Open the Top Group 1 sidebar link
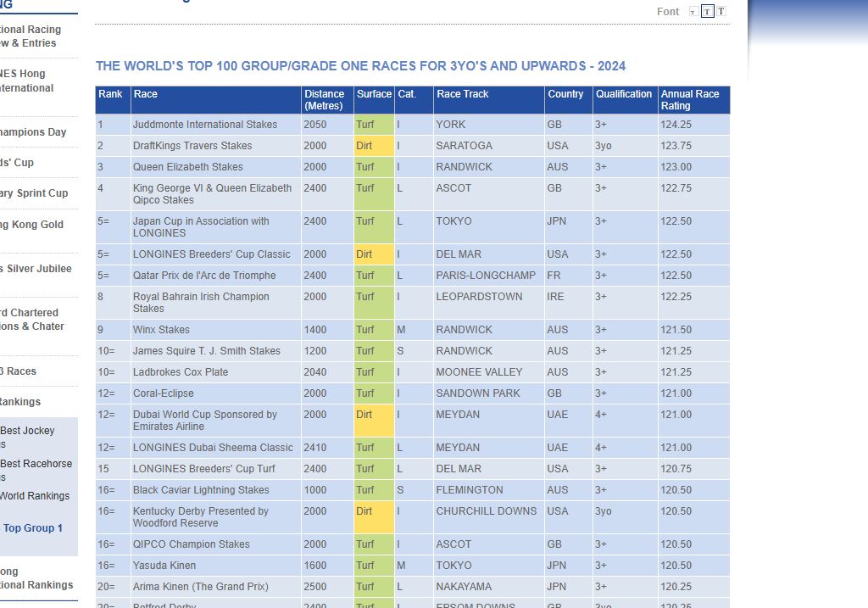The height and width of the screenshot is (608, 868). pyautogui.click(x=33, y=527)
